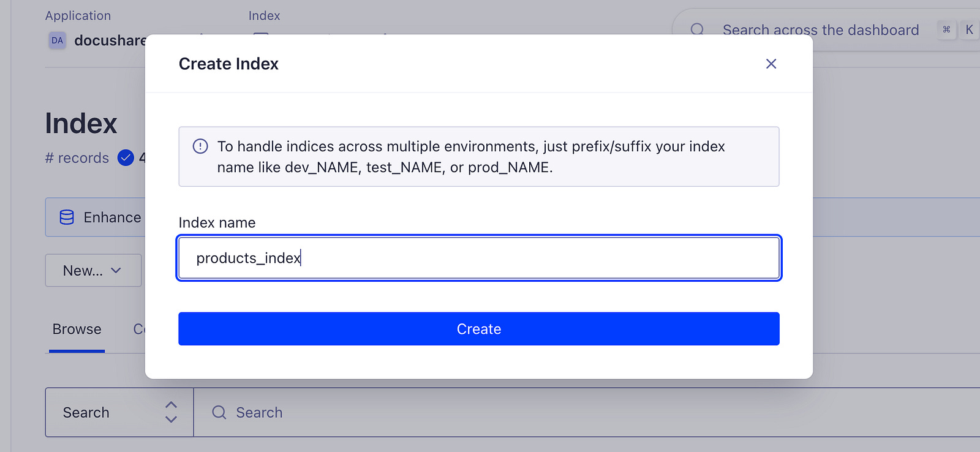Select the partially hidden tab next to Browse

coord(139,330)
